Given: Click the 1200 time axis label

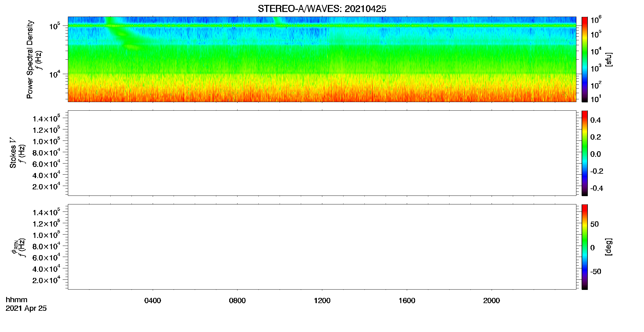Looking at the screenshot, I should (322, 301).
